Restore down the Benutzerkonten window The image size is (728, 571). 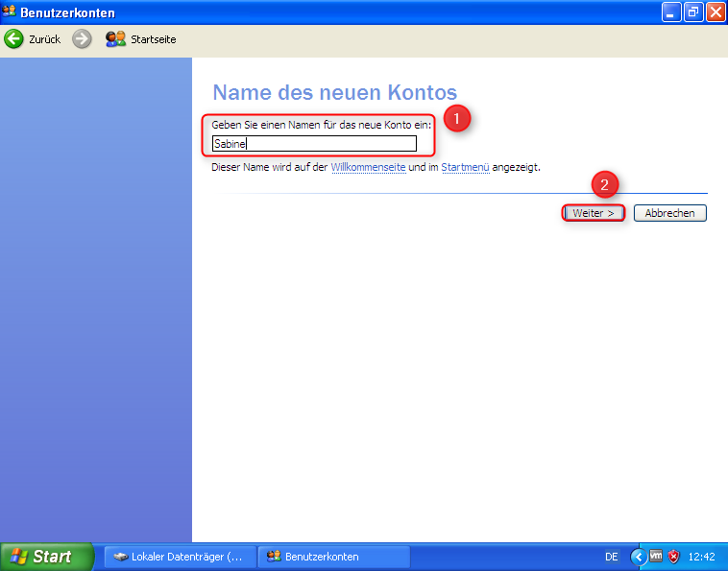pos(693,12)
